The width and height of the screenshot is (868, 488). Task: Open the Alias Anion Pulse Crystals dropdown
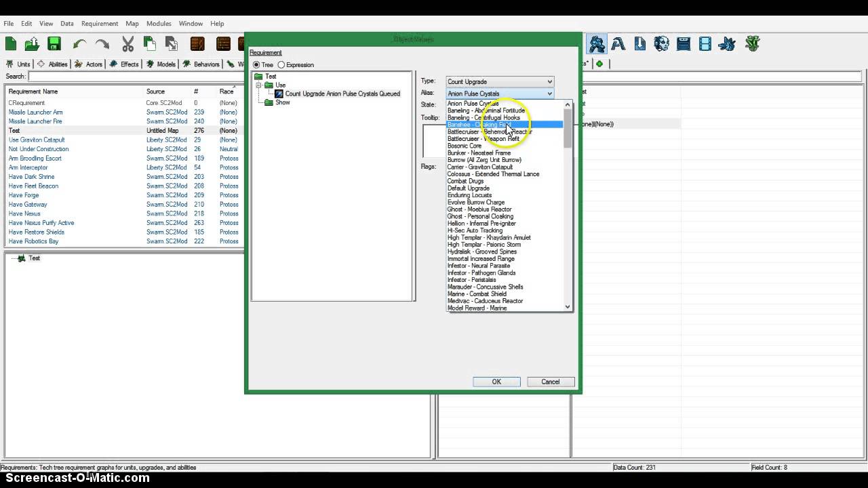tap(500, 94)
